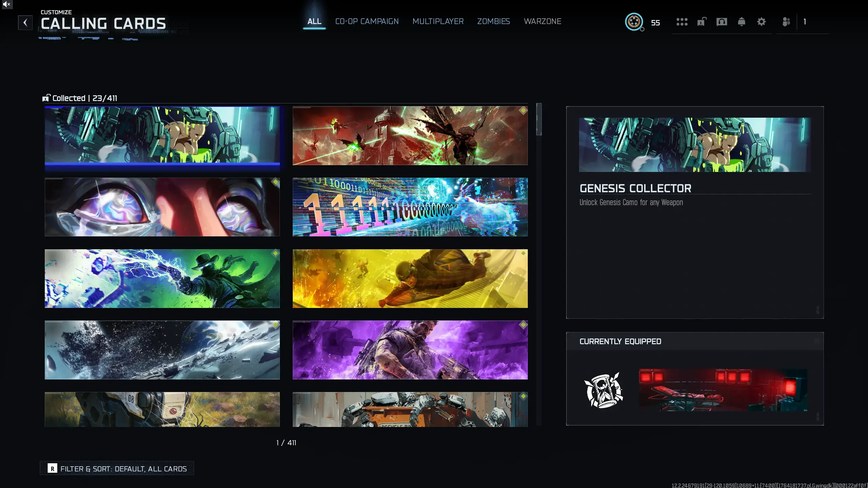Image resolution: width=868 pixels, height=488 pixels.
Task: Click the "GENESIS COLLECTOR" title
Action: pyautogui.click(x=635, y=188)
